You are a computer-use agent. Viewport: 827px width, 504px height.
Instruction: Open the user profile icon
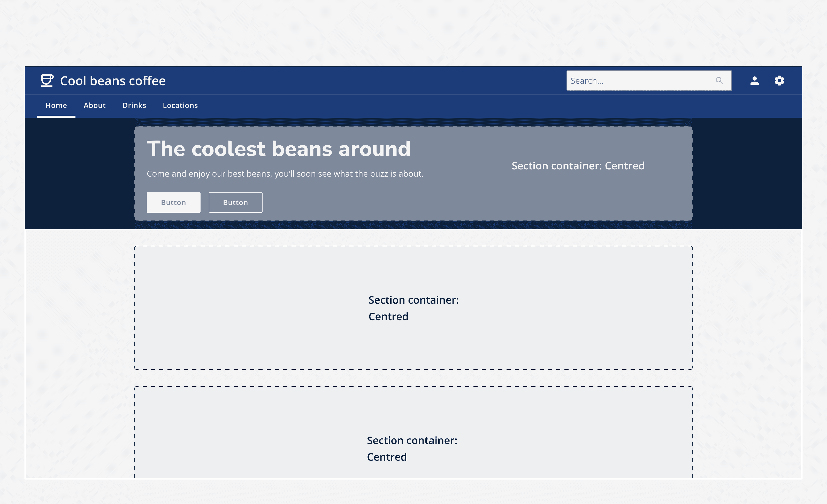(x=754, y=81)
